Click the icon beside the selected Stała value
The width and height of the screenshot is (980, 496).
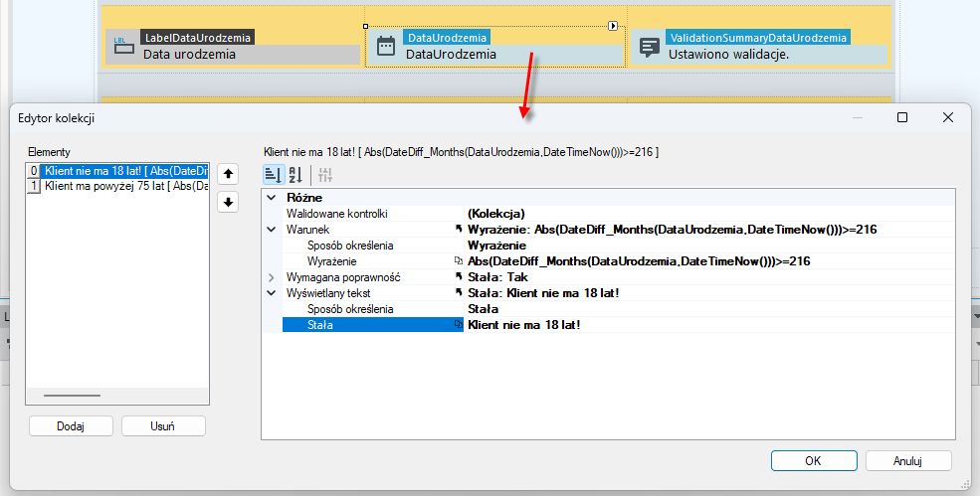pos(459,325)
